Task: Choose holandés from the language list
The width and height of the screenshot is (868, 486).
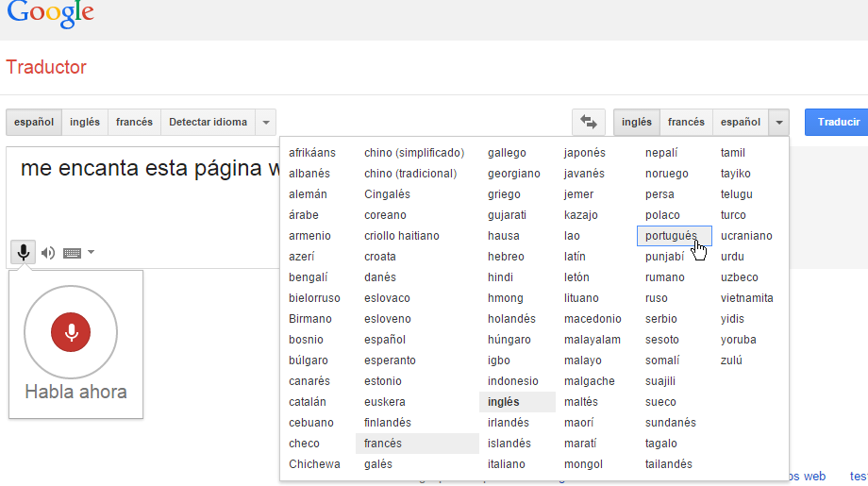Action: [511, 319]
